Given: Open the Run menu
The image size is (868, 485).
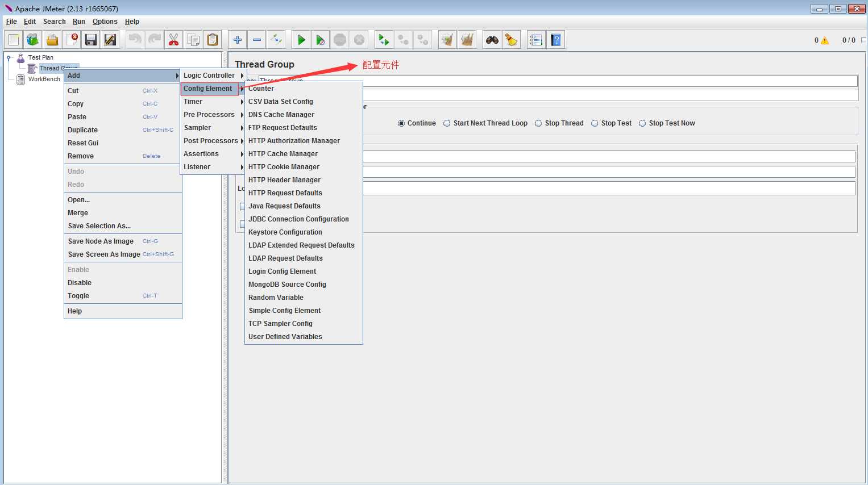Looking at the screenshot, I should (x=79, y=22).
